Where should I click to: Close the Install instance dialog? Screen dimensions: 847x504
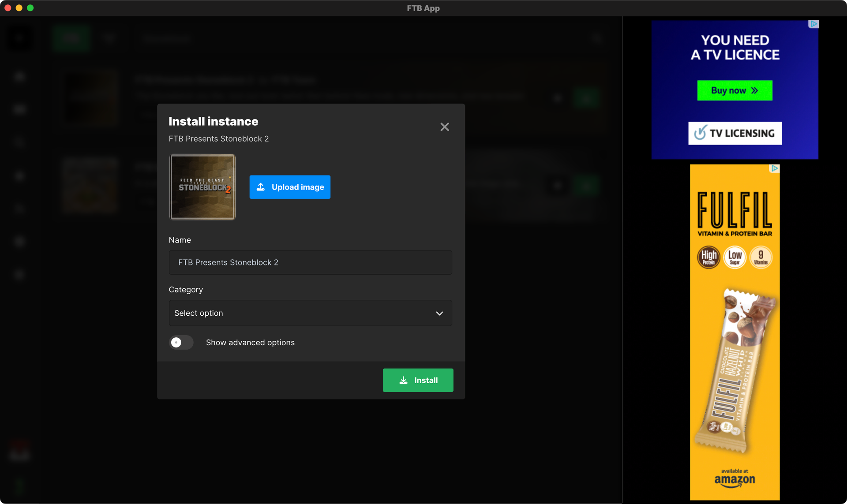click(444, 127)
